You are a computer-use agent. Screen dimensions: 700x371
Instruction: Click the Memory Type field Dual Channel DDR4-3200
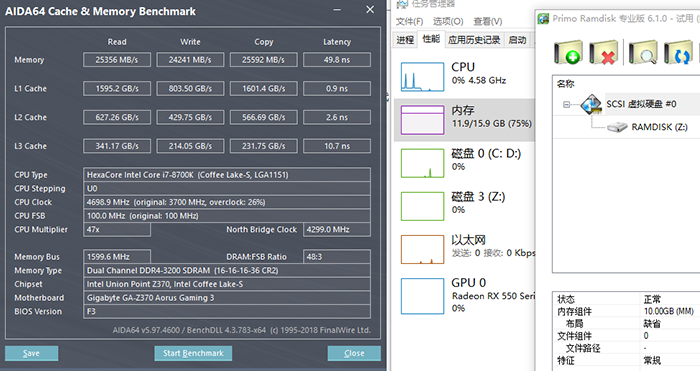click(x=227, y=271)
